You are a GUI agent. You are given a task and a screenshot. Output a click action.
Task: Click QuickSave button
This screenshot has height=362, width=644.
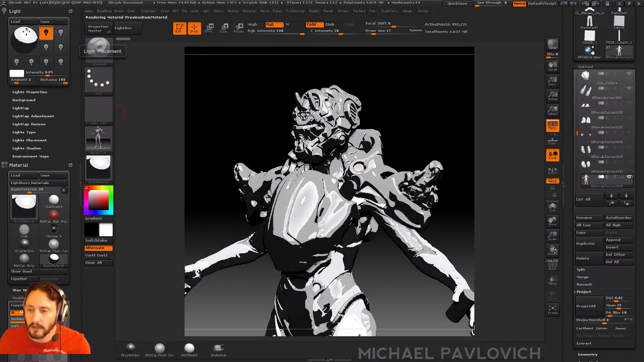pos(457,4)
